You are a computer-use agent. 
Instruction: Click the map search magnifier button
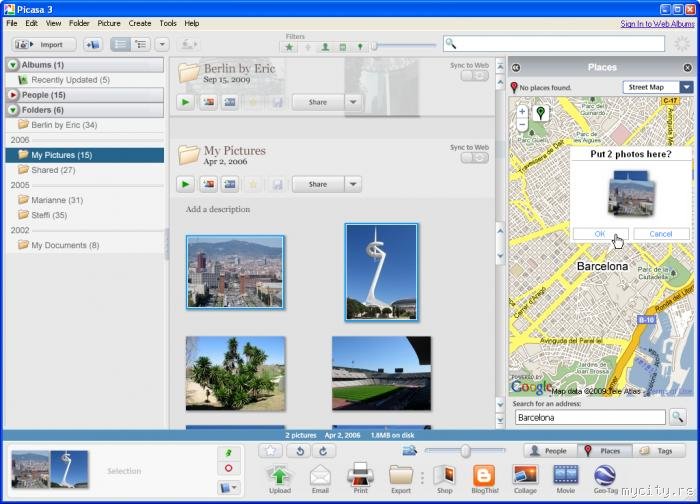pos(678,417)
